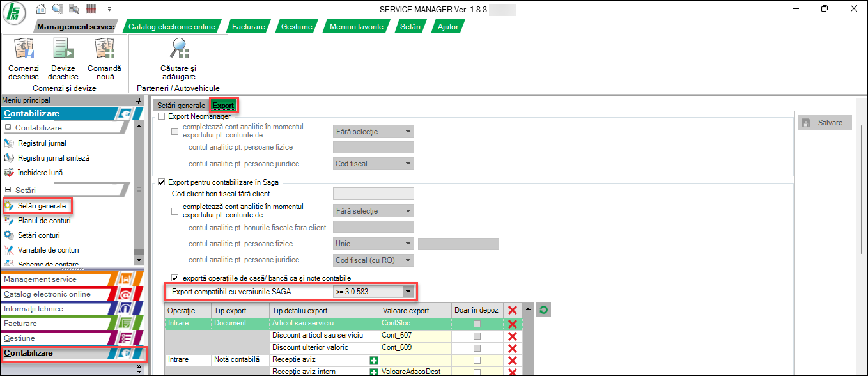Open the Catalog electronic online ribbon tab
Image resolution: width=868 pixels, height=376 pixels.
coord(172,27)
